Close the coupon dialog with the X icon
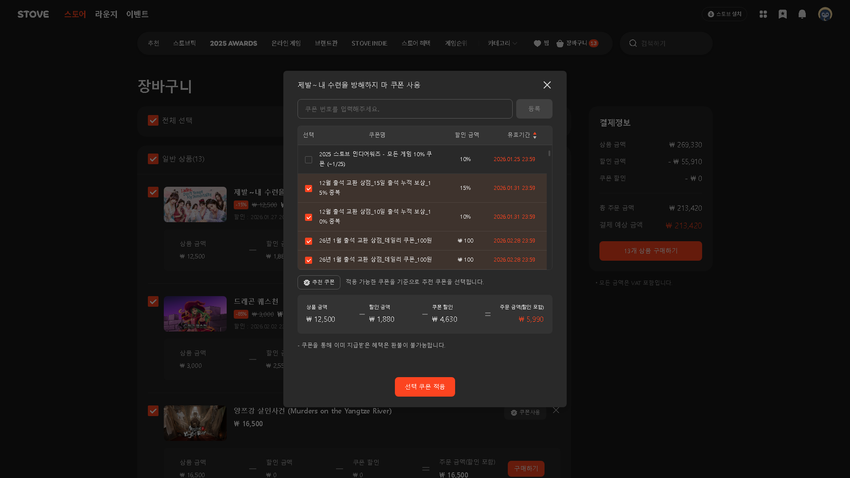 547,85
